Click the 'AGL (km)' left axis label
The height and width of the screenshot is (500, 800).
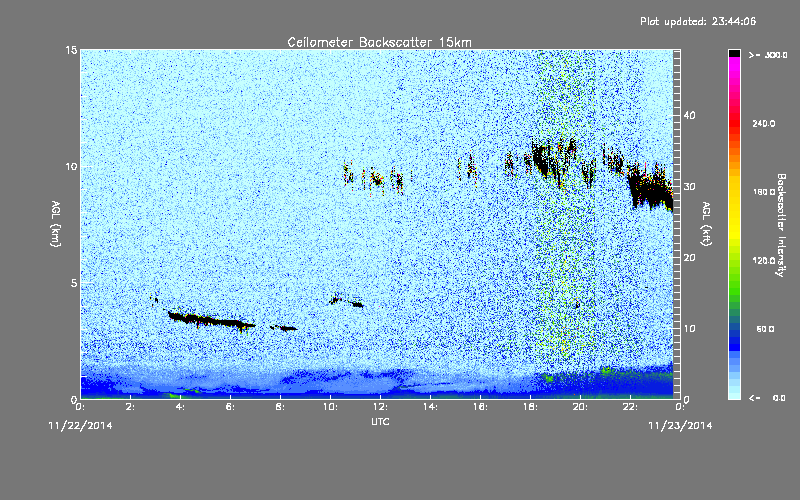tap(56, 224)
